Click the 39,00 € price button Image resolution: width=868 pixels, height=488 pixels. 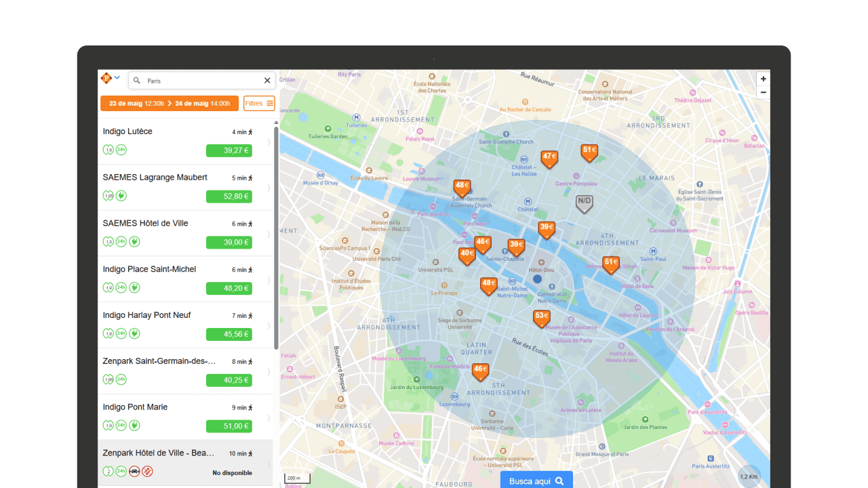pyautogui.click(x=229, y=242)
